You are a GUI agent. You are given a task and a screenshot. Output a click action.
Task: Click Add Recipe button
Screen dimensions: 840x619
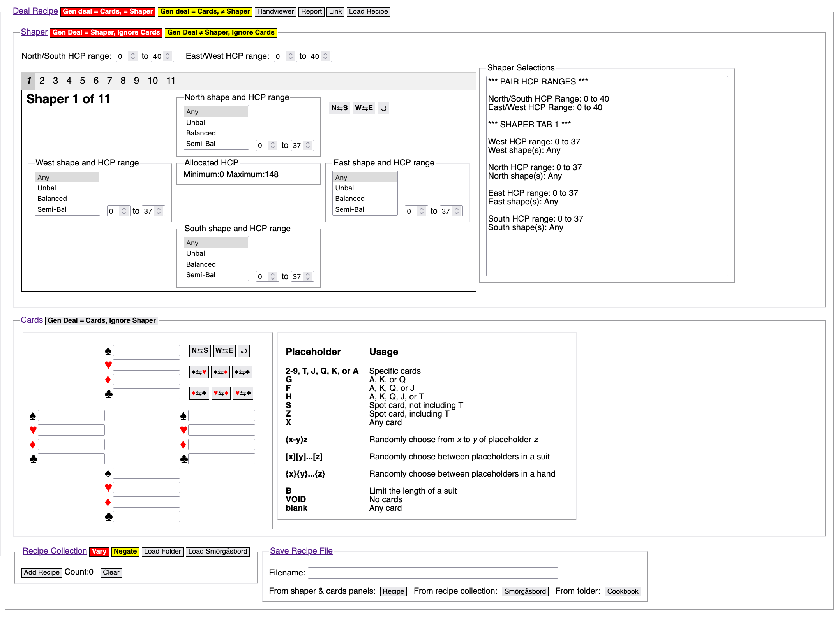pyautogui.click(x=42, y=573)
